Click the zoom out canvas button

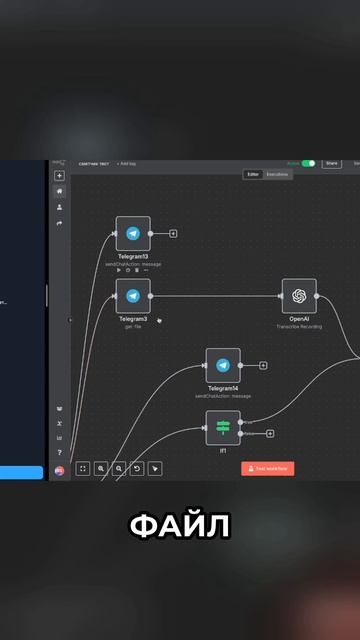(119, 469)
